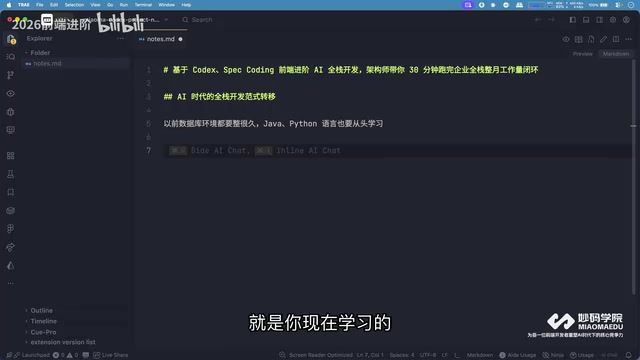
Task: Open the Window menu
Action: point(167,5)
